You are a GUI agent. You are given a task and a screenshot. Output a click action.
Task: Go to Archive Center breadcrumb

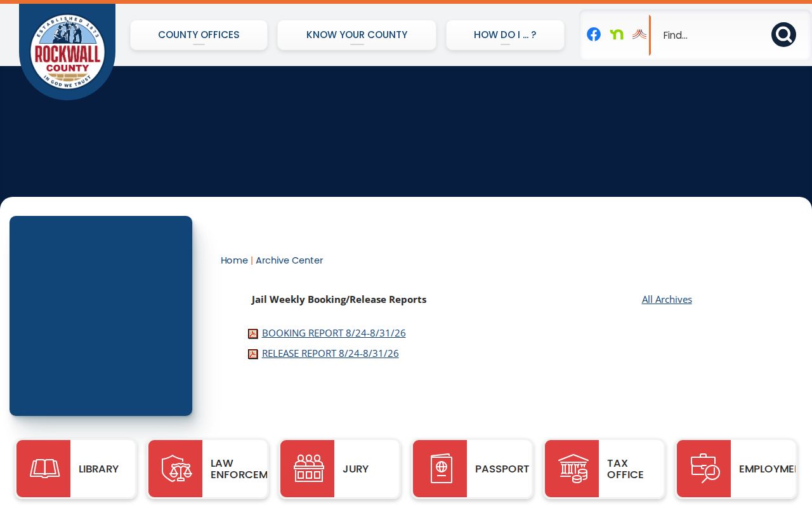coord(289,260)
